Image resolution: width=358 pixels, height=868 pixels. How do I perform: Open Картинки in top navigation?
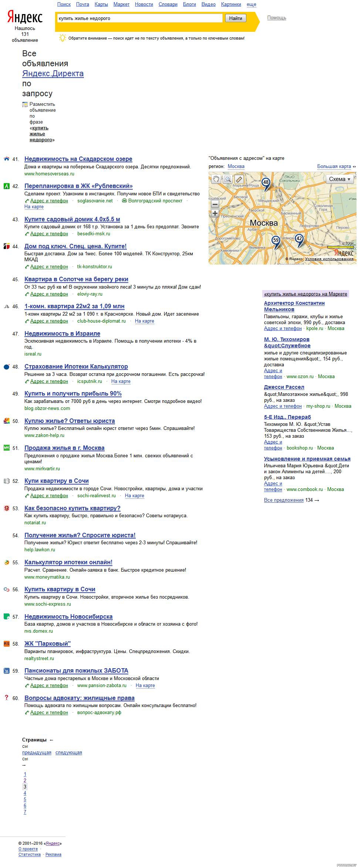point(231,4)
